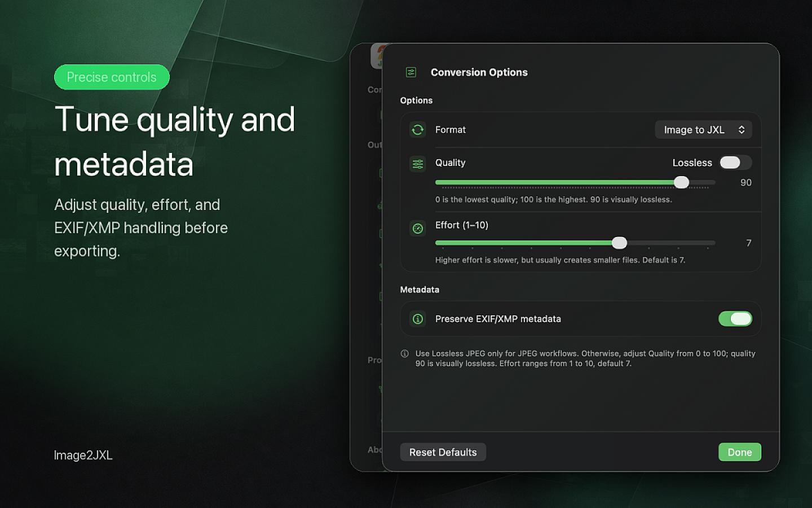Image resolution: width=812 pixels, height=508 pixels.
Task: Click the small info icon beside the Lossless JPEG hint
Action: [x=404, y=354]
